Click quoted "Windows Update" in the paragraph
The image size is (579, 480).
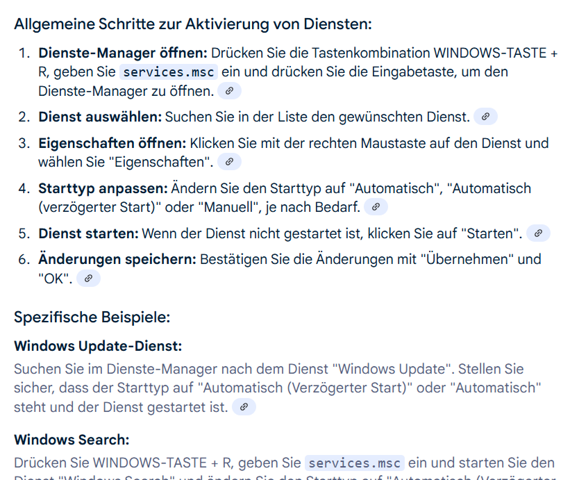pyautogui.click(x=393, y=369)
